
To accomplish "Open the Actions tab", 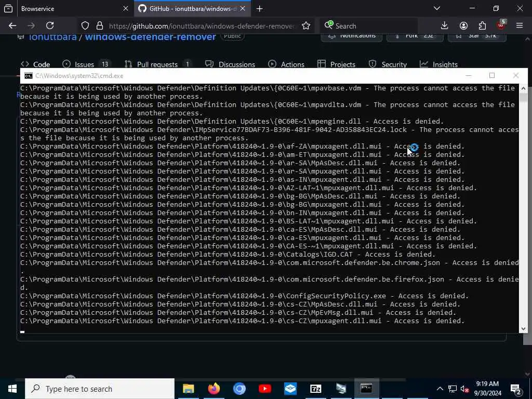I will (286, 64).
